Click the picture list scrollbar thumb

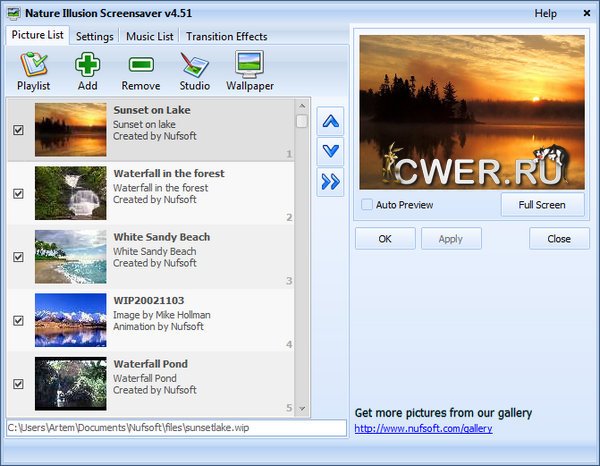[x=302, y=121]
